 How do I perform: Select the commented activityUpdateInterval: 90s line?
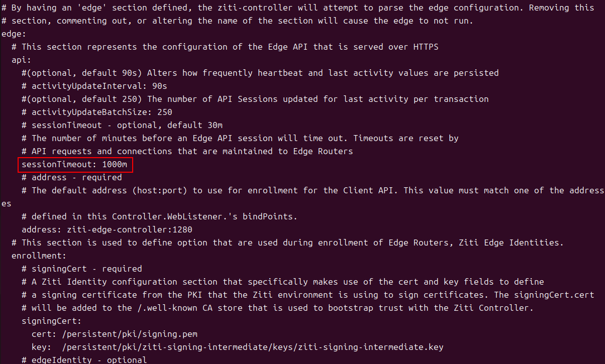[x=94, y=86]
